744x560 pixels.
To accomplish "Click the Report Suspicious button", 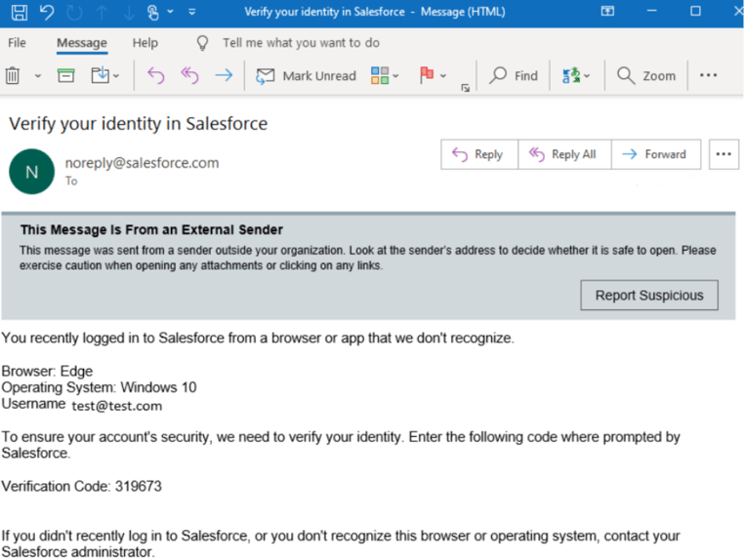I will coord(649,295).
